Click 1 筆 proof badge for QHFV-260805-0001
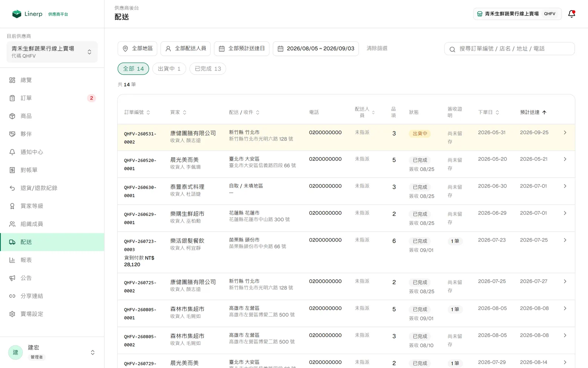Viewport: 588px width, 368px height. [455, 309]
